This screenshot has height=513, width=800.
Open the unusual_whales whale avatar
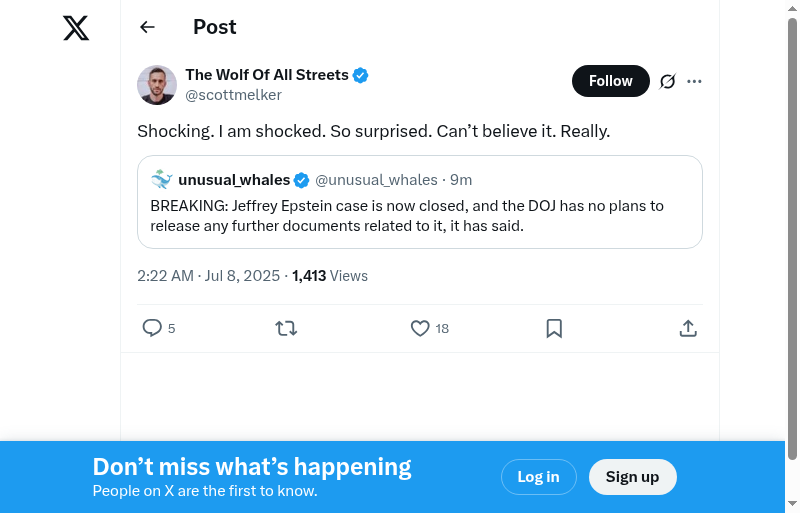click(162, 180)
